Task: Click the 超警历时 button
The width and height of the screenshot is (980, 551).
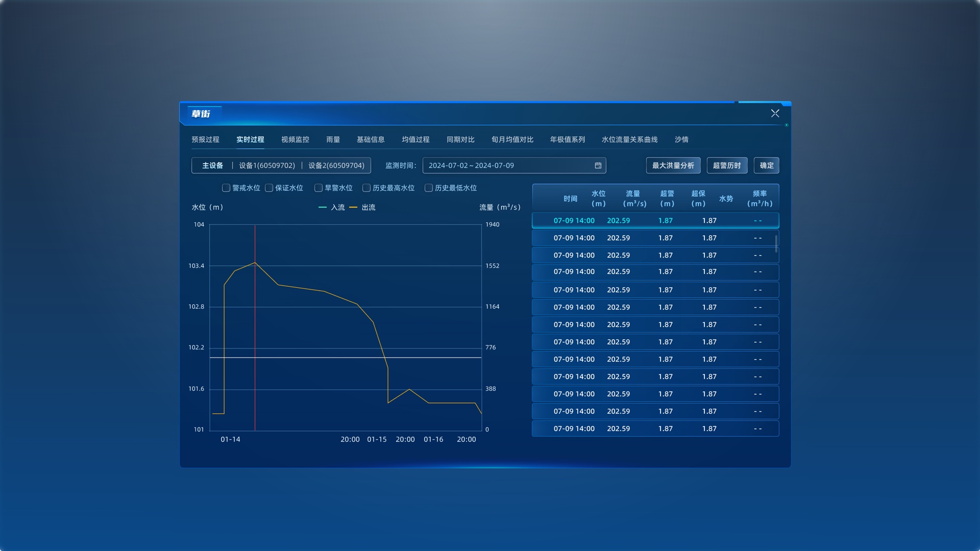Action: pos(726,165)
